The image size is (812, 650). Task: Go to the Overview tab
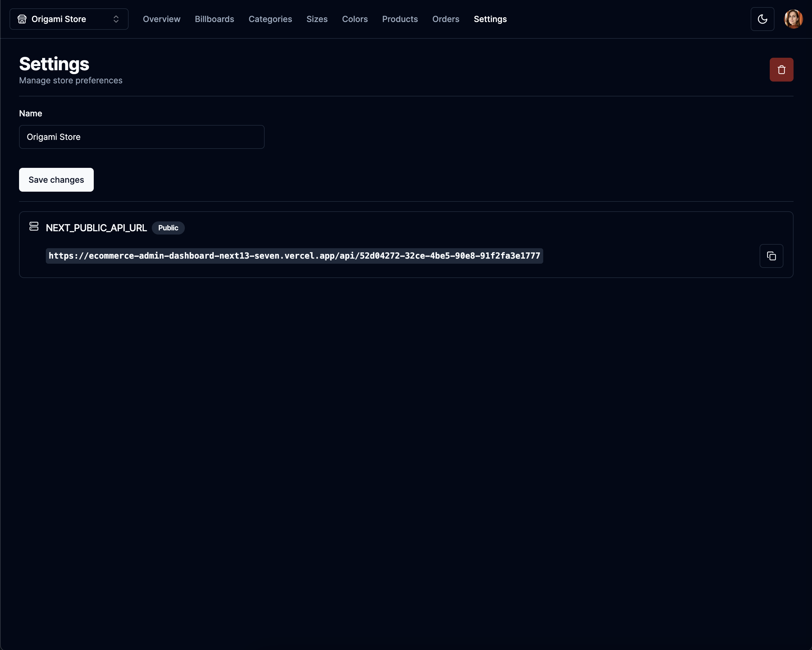tap(161, 19)
